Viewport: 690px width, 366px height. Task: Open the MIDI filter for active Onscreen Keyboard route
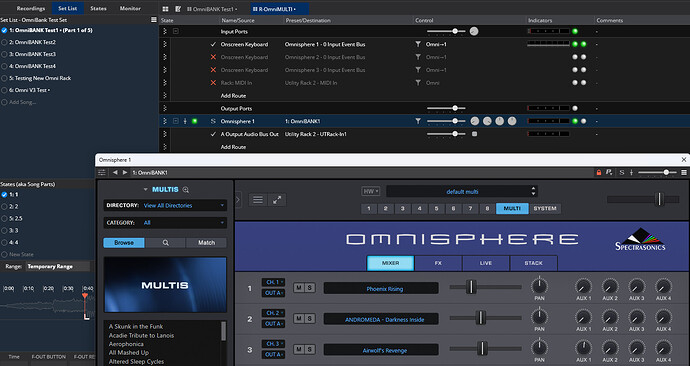[x=418, y=44]
